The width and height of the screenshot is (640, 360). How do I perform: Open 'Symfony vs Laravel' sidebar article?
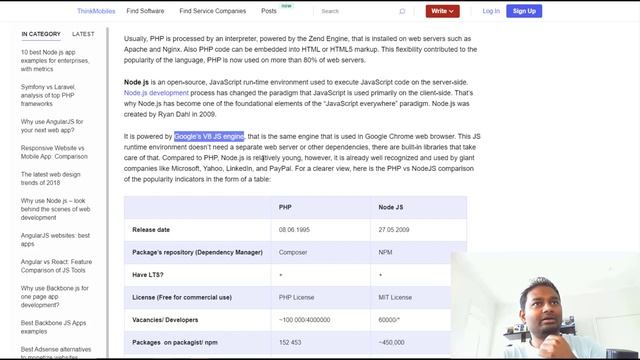pyautogui.click(x=48, y=95)
